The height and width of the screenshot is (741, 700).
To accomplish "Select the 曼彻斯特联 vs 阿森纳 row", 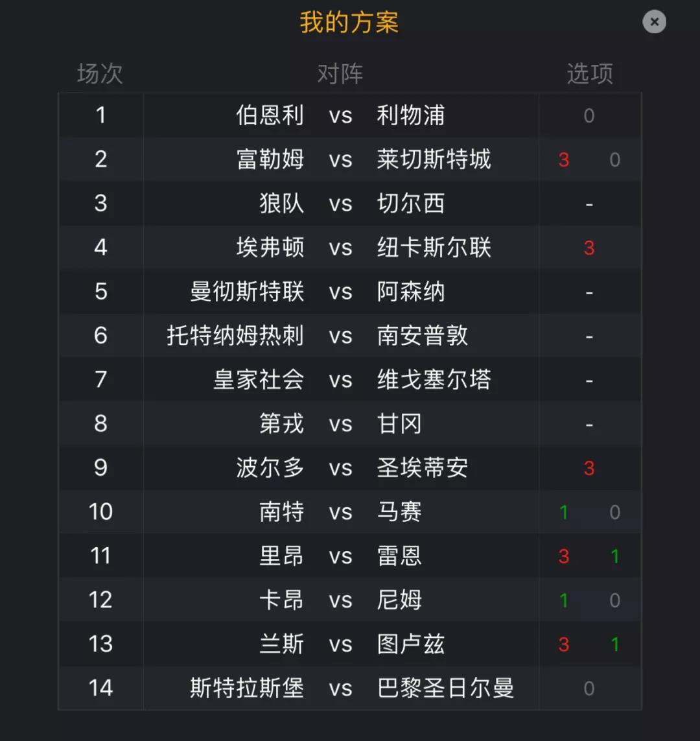I will coord(349,292).
